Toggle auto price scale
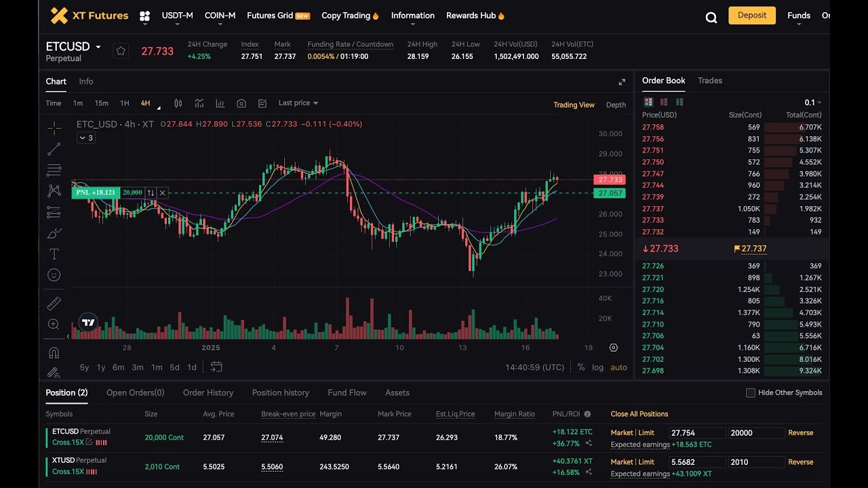 pos(618,367)
